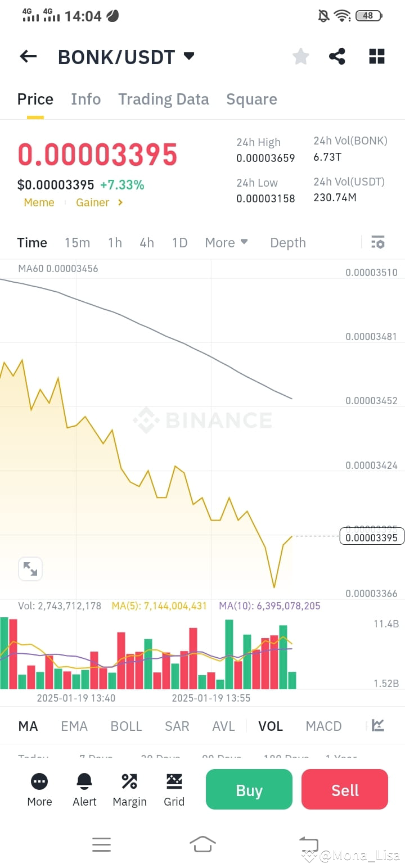405x868 pixels.
Task: Open the indicators chart icon beside MACD
Action: tap(377, 726)
